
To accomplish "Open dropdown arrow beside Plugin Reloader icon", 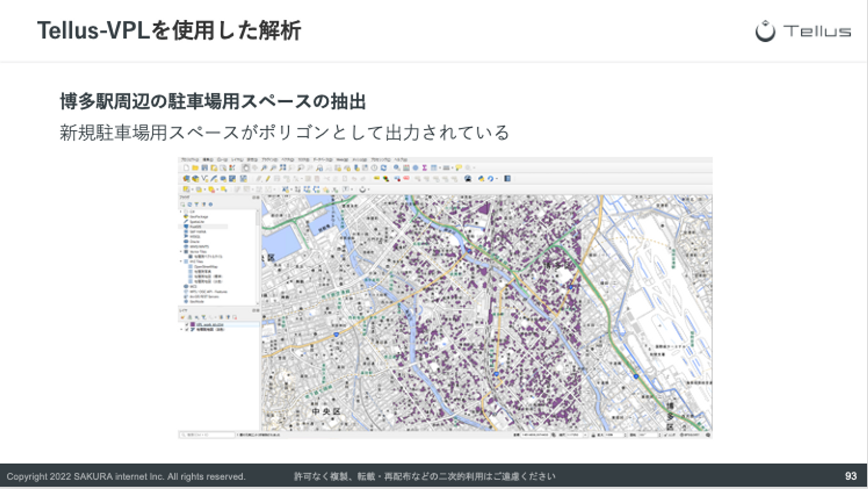I will [497, 178].
